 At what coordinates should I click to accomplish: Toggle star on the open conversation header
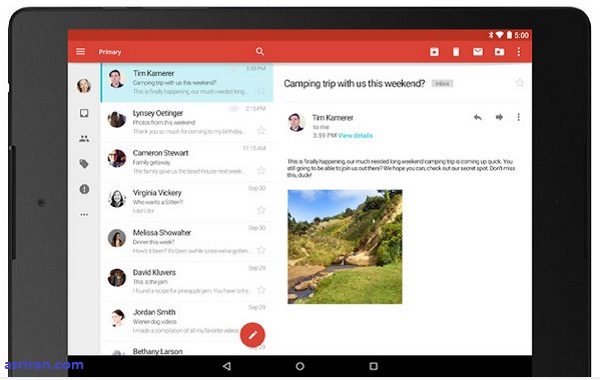tap(519, 83)
